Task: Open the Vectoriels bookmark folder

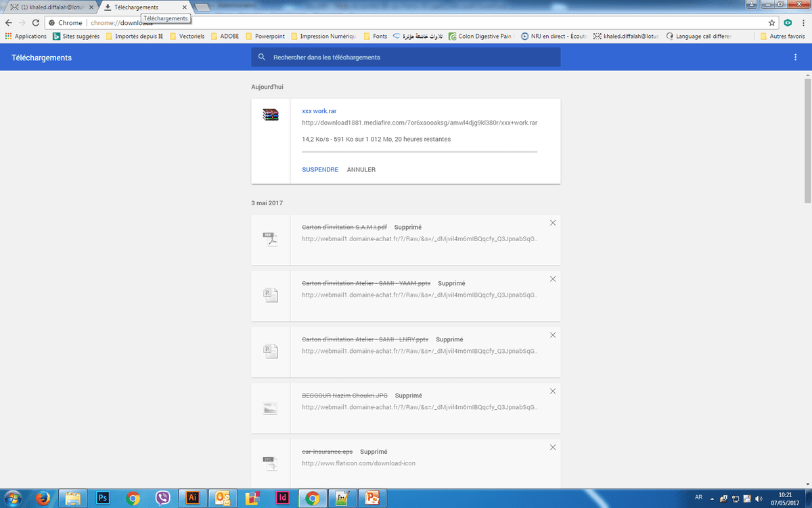Action: [x=187, y=37]
